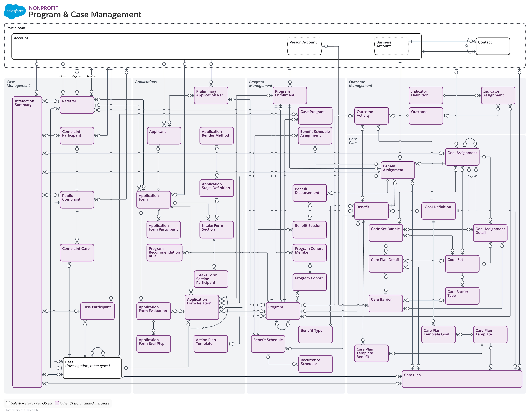The image size is (532, 415).
Task: Click the Salesforce cloud logo
Action: (x=15, y=12)
